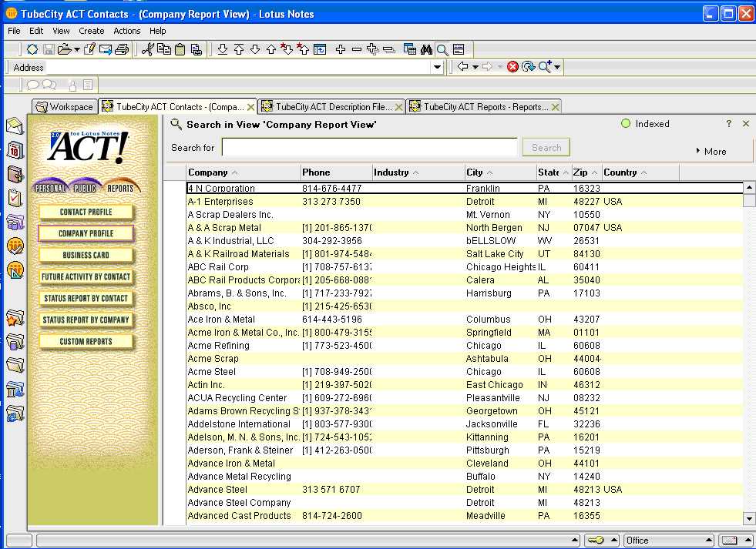Click the edit document pencil icon
This screenshot has height=549, width=756.
pos(89,49)
